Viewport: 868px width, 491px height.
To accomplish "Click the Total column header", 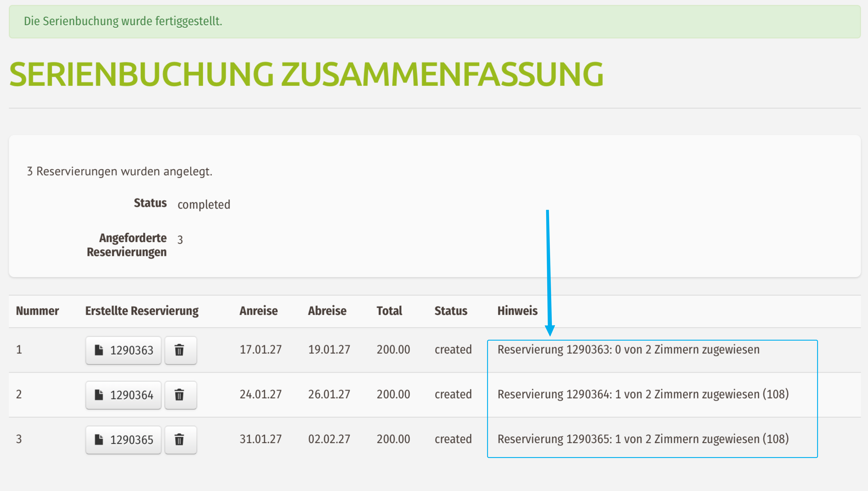I will [x=389, y=311].
